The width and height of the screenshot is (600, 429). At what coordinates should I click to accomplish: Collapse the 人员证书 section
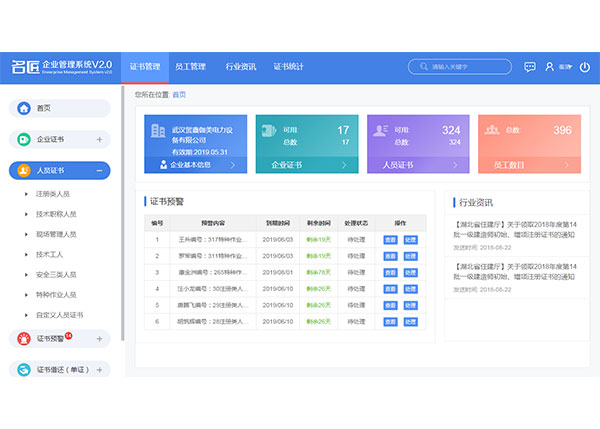tap(98, 171)
